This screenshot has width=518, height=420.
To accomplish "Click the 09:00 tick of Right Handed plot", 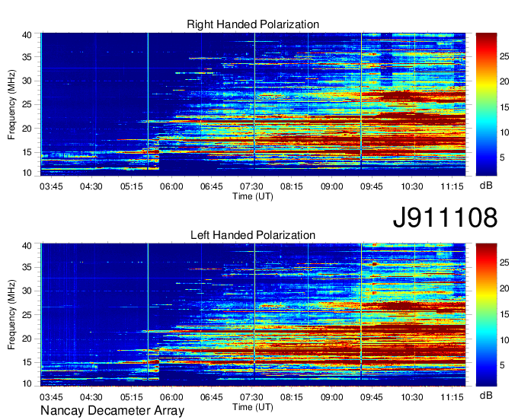I will pos(332,186).
